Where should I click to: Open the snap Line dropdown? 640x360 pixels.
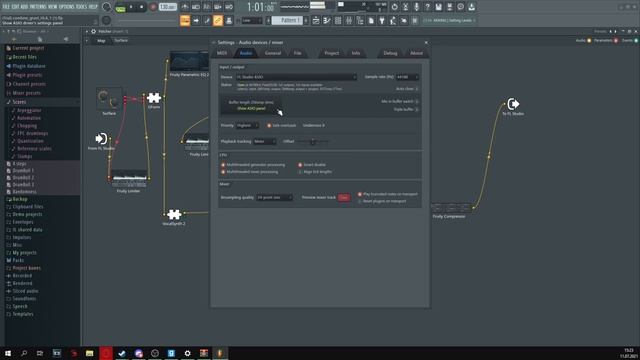pos(252,20)
